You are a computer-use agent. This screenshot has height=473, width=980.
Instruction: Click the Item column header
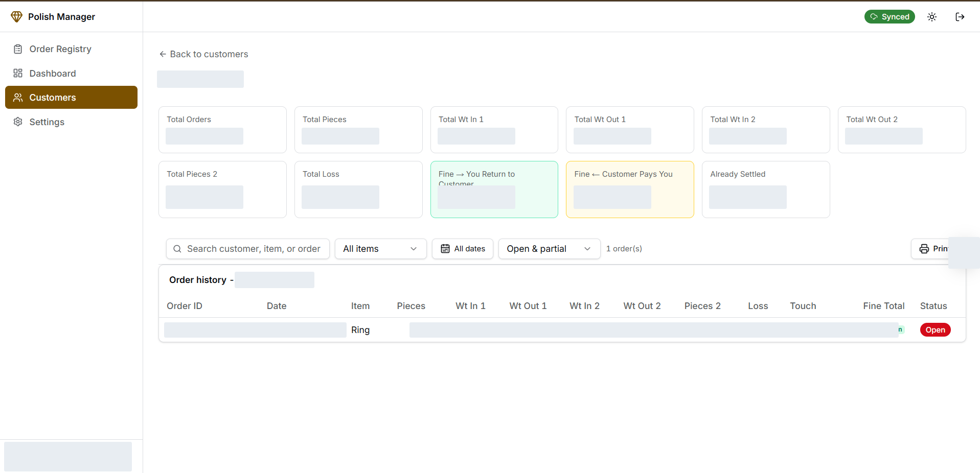pos(360,306)
